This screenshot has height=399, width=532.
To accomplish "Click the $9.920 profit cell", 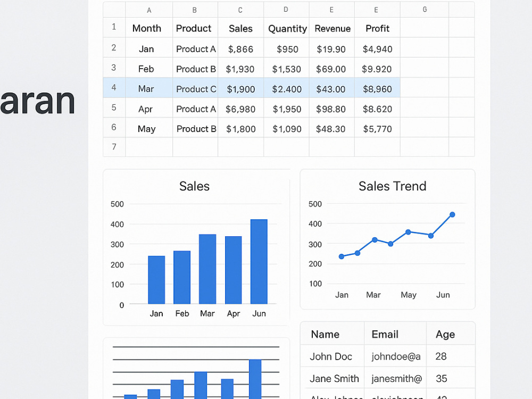I will 377,68.
